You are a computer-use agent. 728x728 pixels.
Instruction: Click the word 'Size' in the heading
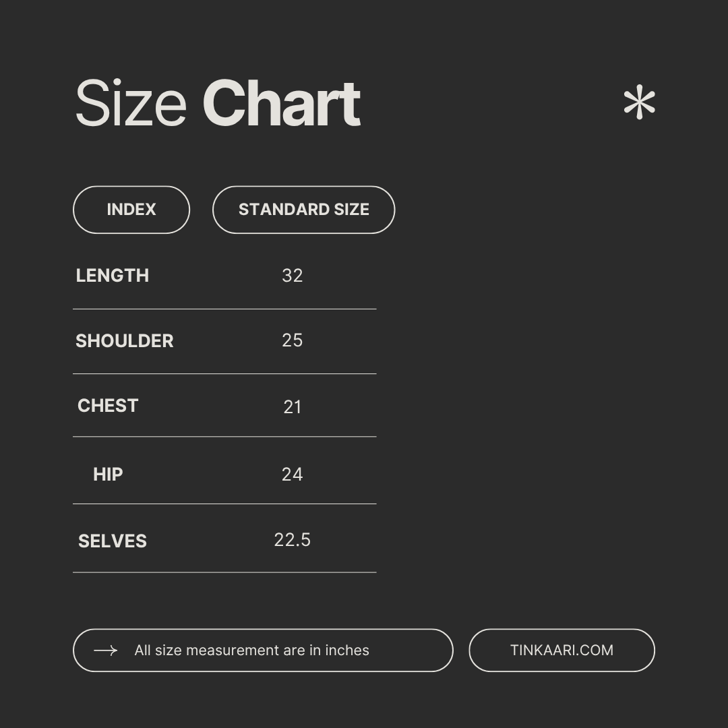pyautogui.click(x=131, y=104)
